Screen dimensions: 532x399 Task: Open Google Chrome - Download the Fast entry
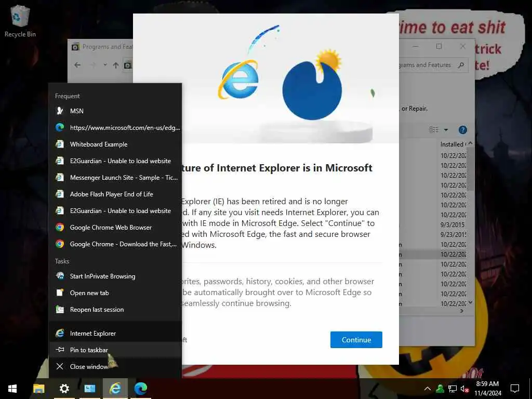[x=115, y=244]
